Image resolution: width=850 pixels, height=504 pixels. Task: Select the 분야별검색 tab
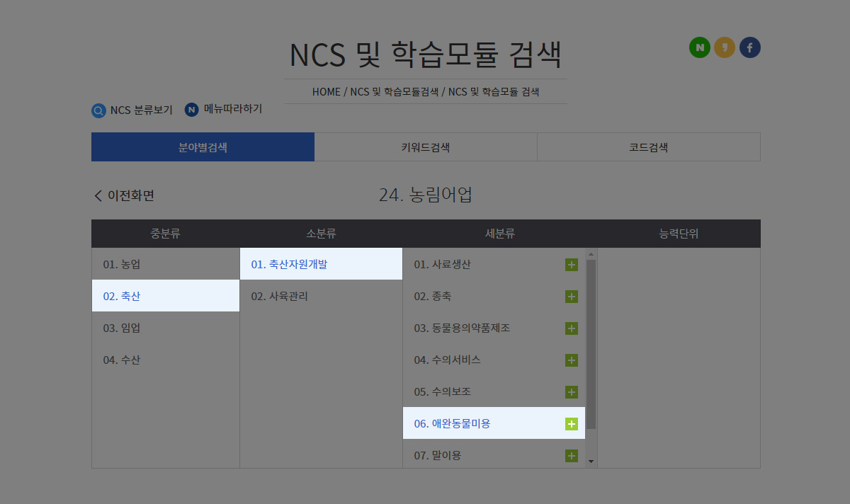pyautogui.click(x=203, y=147)
